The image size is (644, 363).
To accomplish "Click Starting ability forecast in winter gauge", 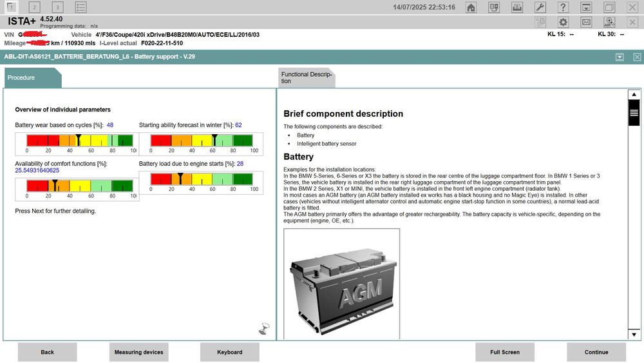I will click(x=201, y=144).
